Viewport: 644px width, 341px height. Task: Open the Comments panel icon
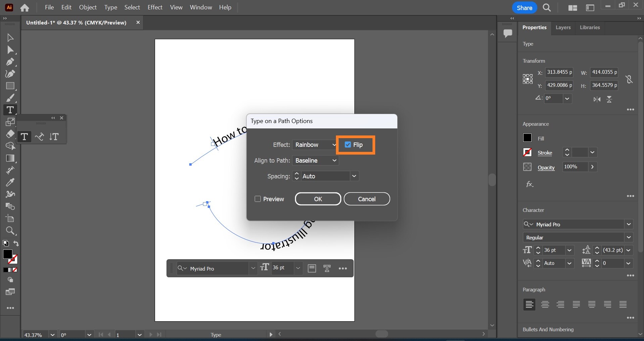point(508,33)
